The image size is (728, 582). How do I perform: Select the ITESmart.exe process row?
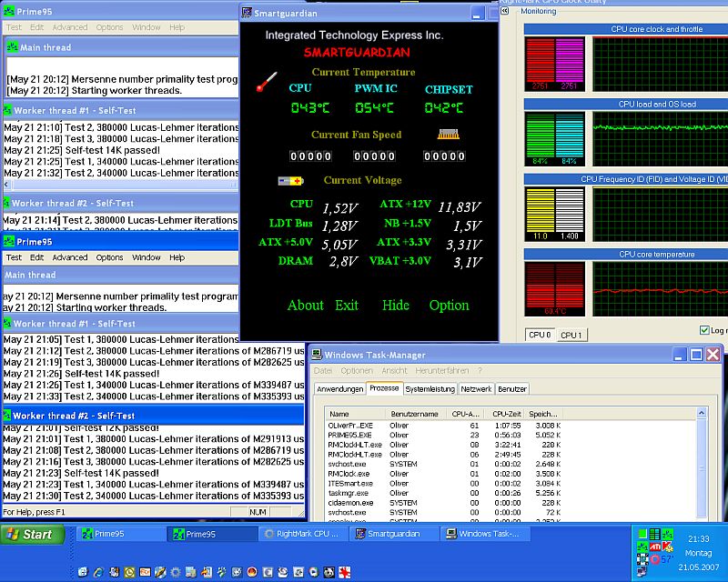[x=444, y=483]
